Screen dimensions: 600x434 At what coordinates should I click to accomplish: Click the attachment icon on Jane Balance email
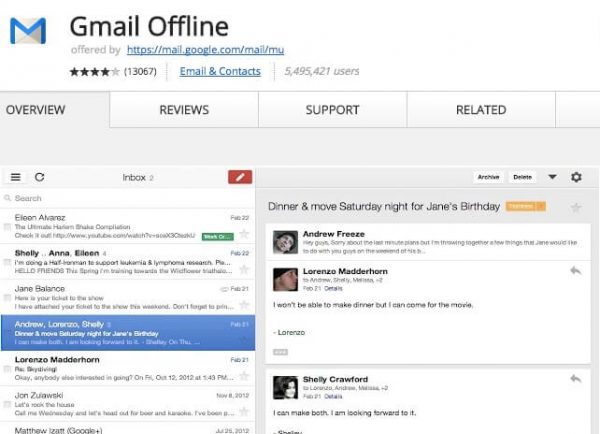point(224,289)
